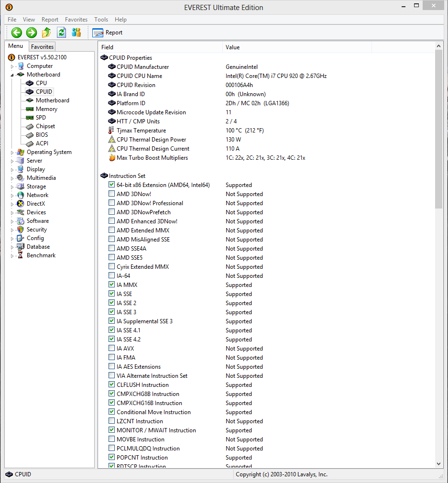Collapse the Motherboard tree node
This screenshot has height=483, width=448.
[x=12, y=75]
